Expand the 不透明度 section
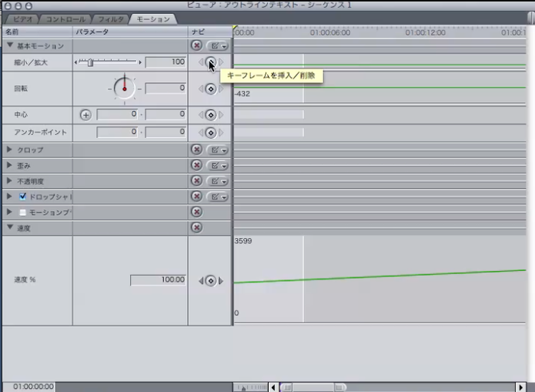The height and width of the screenshot is (392, 535). tap(9, 181)
